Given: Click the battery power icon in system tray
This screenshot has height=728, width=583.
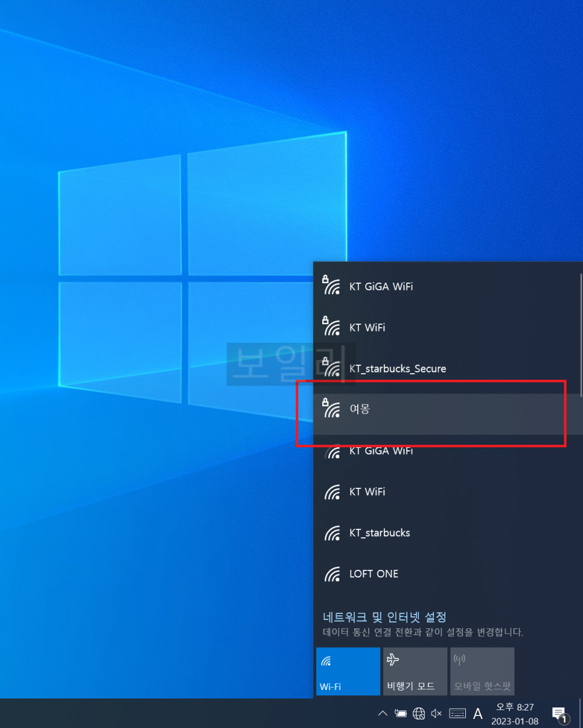Looking at the screenshot, I should coord(400,714).
